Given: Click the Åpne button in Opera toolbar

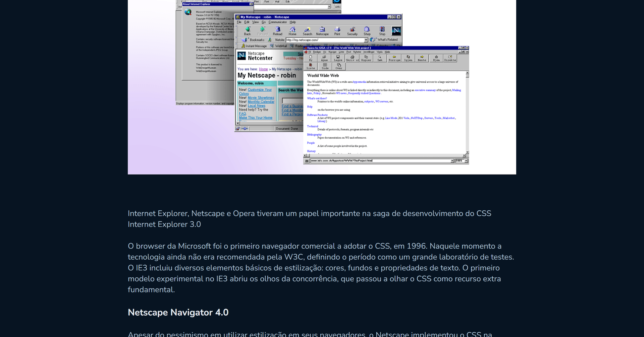Looking at the screenshot, I should pyautogui.click(x=324, y=58).
